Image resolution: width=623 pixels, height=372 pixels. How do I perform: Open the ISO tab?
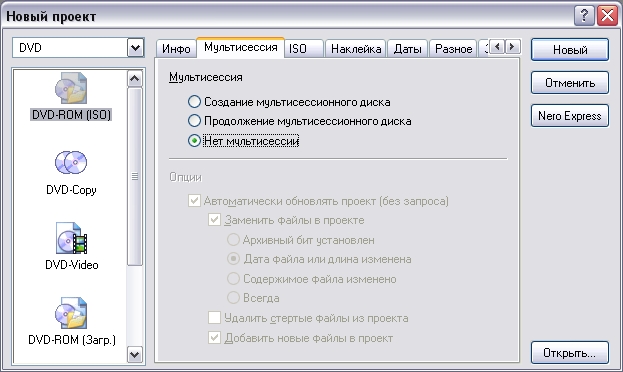click(x=304, y=49)
